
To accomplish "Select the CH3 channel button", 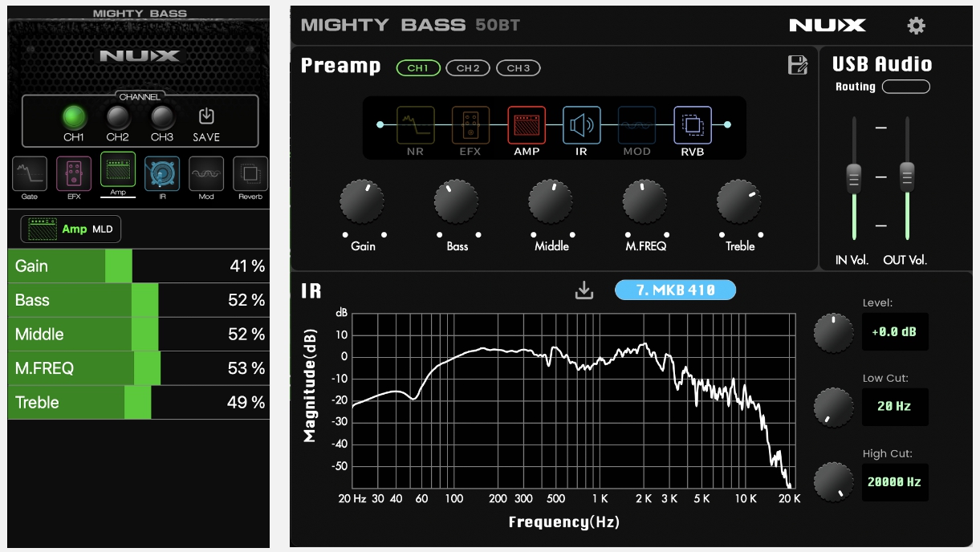I will tap(162, 118).
